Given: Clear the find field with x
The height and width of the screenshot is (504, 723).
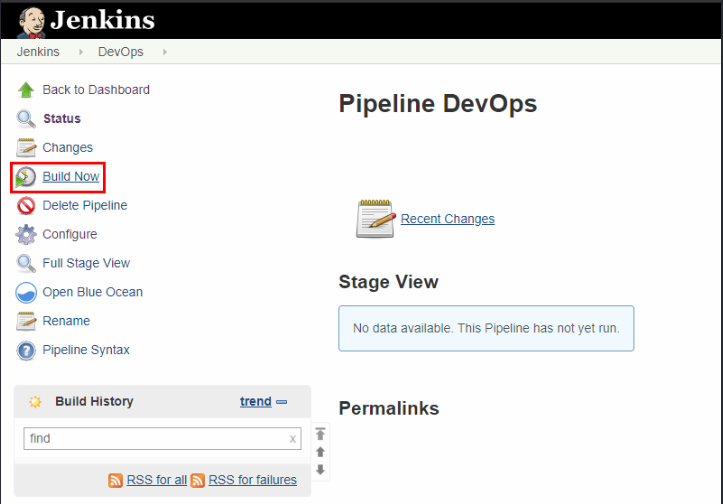Looking at the screenshot, I should tap(292, 439).
